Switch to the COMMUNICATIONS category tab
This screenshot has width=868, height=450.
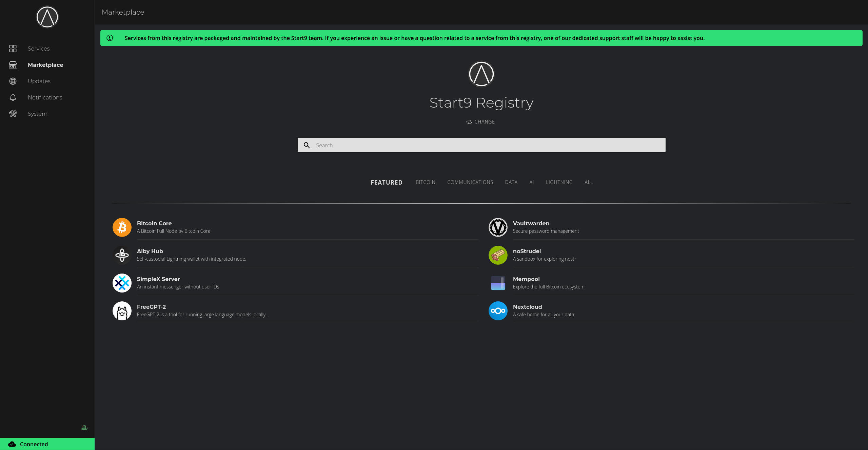[x=470, y=182]
